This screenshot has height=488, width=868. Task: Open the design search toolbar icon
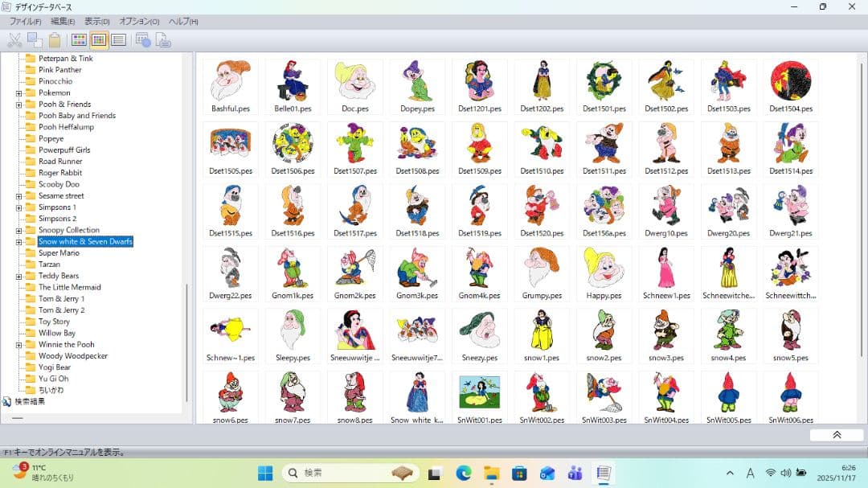pos(143,40)
